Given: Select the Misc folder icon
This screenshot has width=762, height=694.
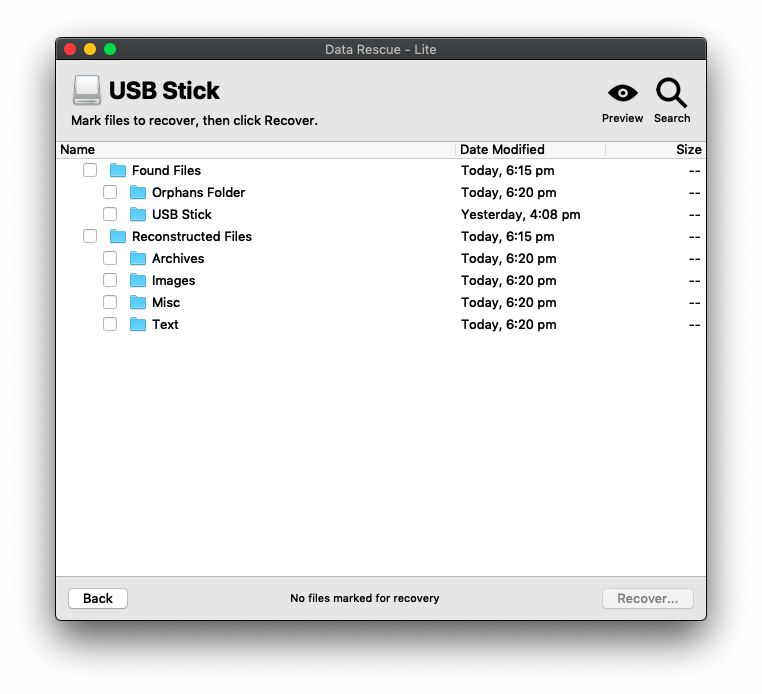Looking at the screenshot, I should [x=138, y=302].
